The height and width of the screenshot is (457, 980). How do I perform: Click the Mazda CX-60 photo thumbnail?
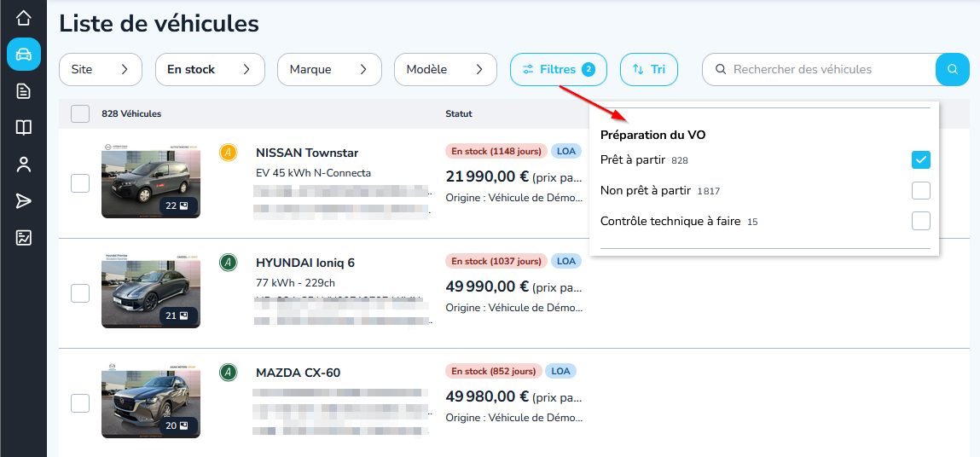(x=151, y=400)
